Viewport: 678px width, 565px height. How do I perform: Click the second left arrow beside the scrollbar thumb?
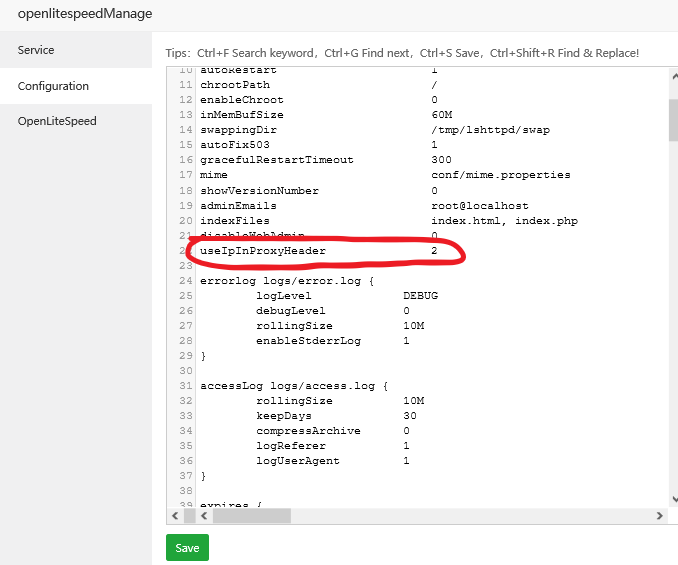point(204,516)
